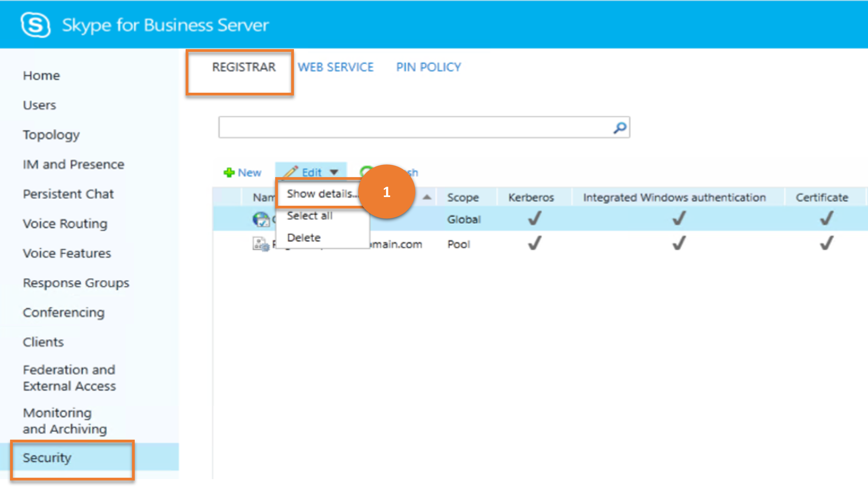The image size is (868, 487).
Task: Sort by the Kerberos column header
Action: (x=531, y=197)
